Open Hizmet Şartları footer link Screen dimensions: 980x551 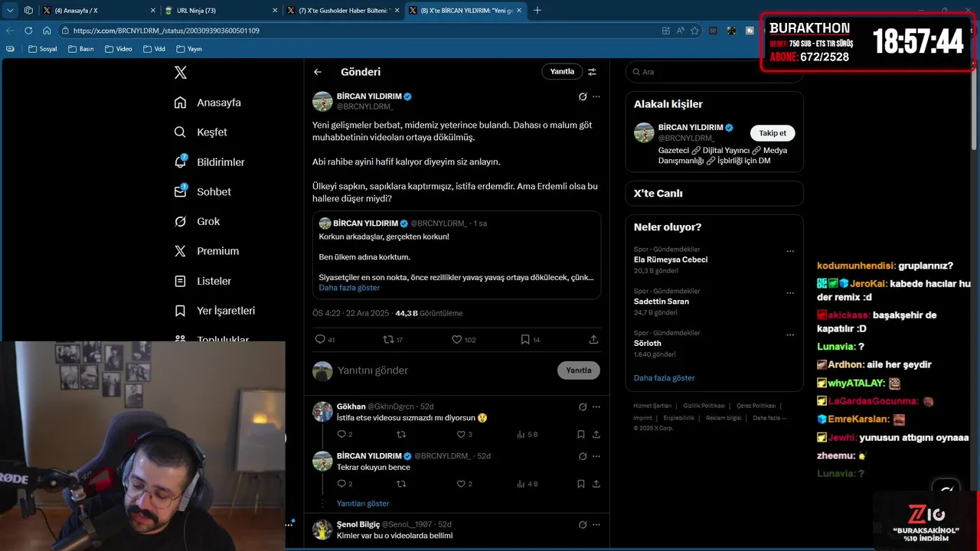tap(652, 406)
